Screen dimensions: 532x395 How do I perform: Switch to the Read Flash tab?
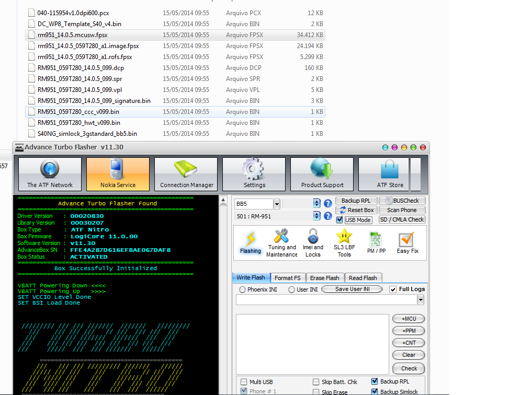click(x=363, y=278)
